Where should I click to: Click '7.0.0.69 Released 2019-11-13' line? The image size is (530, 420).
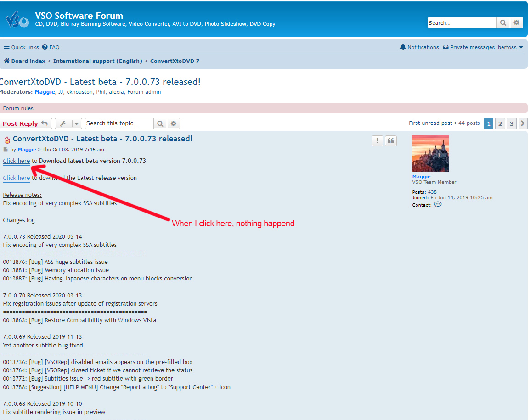coord(43,337)
